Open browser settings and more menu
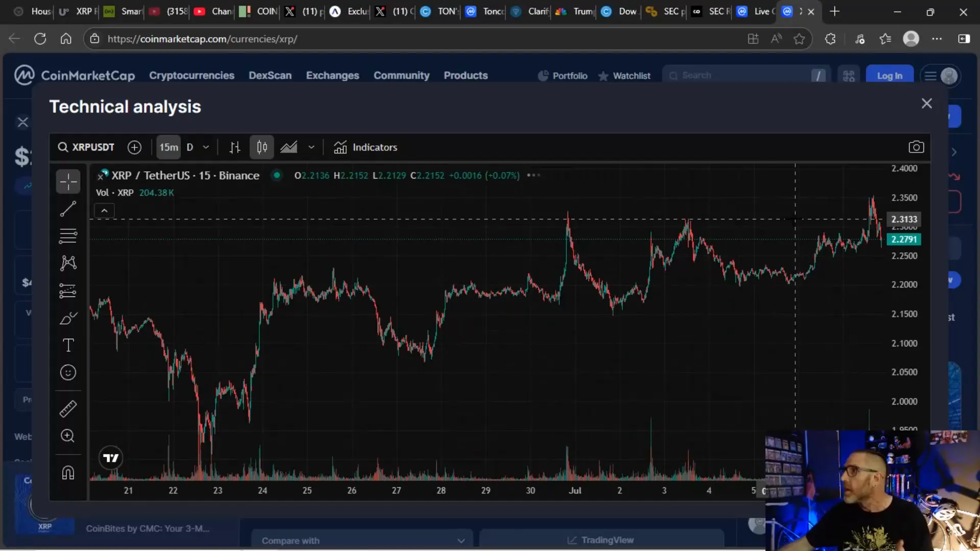Viewport: 980px width, 551px height. point(937,39)
